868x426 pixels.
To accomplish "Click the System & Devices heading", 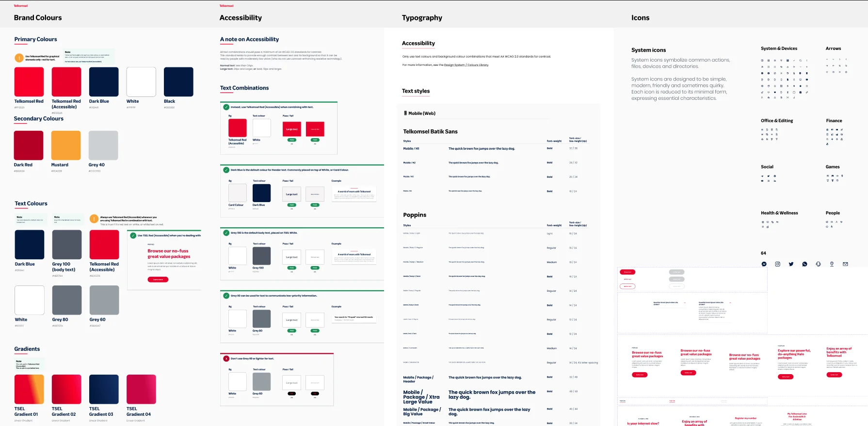I will tap(779, 48).
